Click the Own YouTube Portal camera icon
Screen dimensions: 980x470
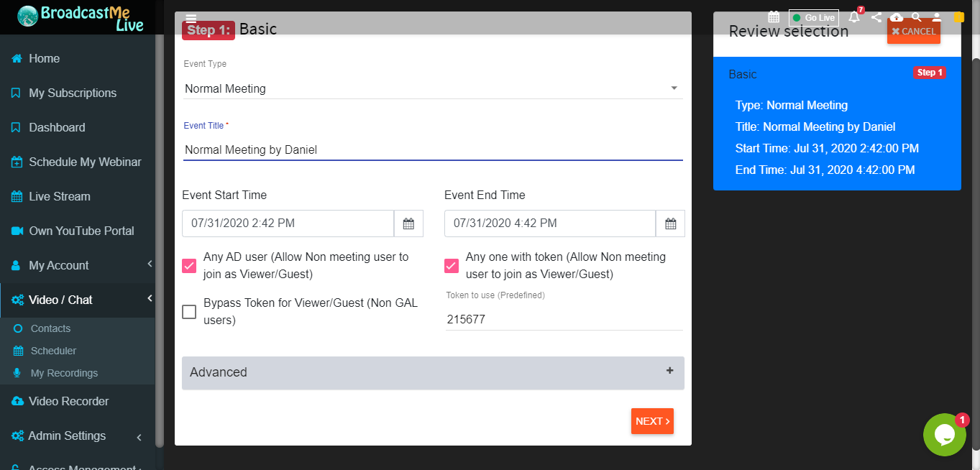pos(17,231)
